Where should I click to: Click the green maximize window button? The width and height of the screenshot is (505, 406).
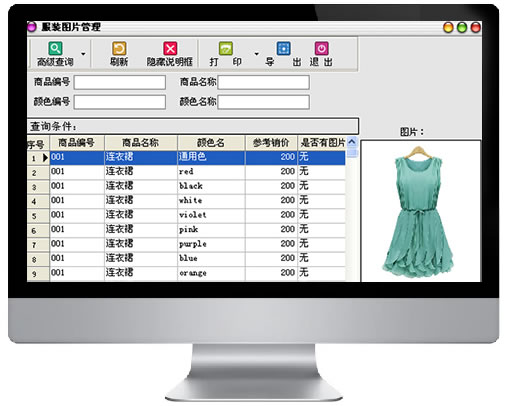click(x=462, y=27)
